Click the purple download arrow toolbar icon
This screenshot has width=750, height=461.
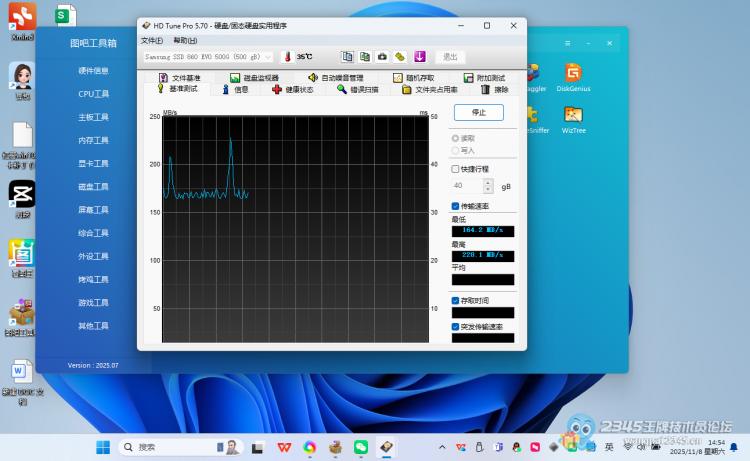(419, 57)
